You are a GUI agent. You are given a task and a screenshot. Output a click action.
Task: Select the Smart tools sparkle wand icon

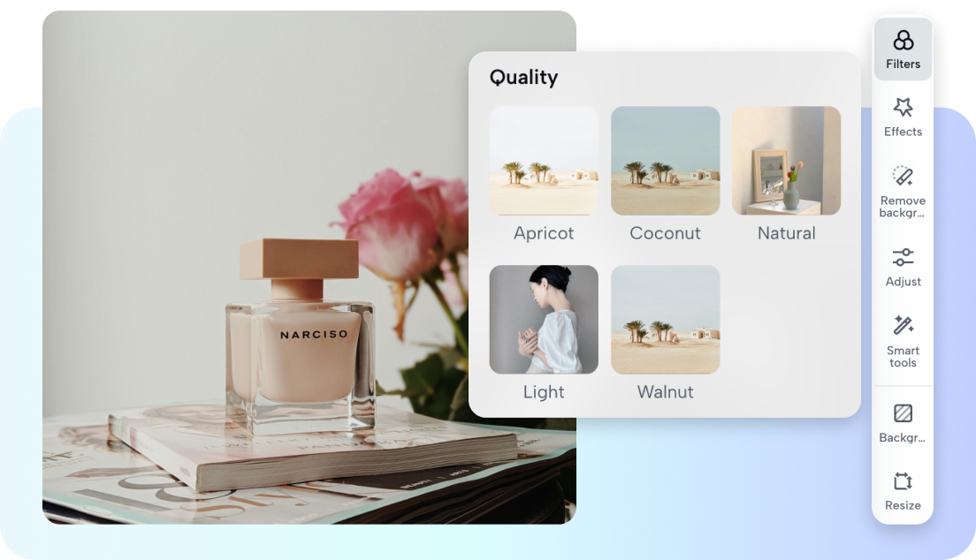(x=903, y=325)
